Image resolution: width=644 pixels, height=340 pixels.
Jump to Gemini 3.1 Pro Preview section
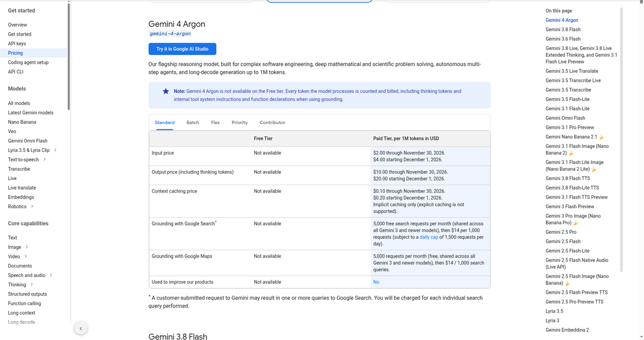[x=570, y=128]
